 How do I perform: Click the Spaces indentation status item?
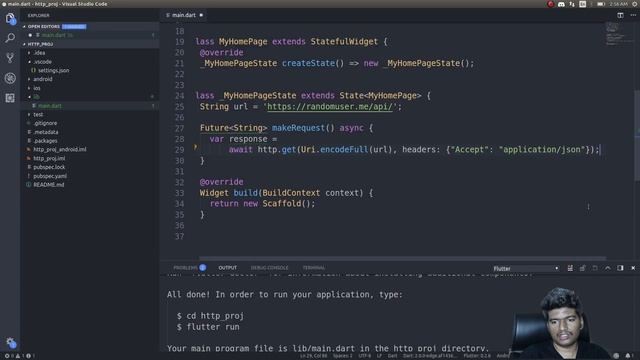(x=342, y=356)
